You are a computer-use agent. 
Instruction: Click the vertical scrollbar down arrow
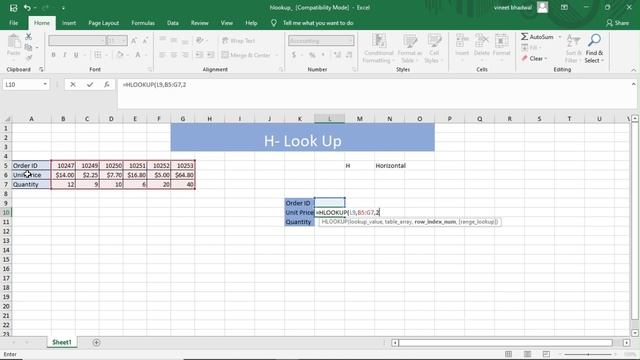coord(635,333)
